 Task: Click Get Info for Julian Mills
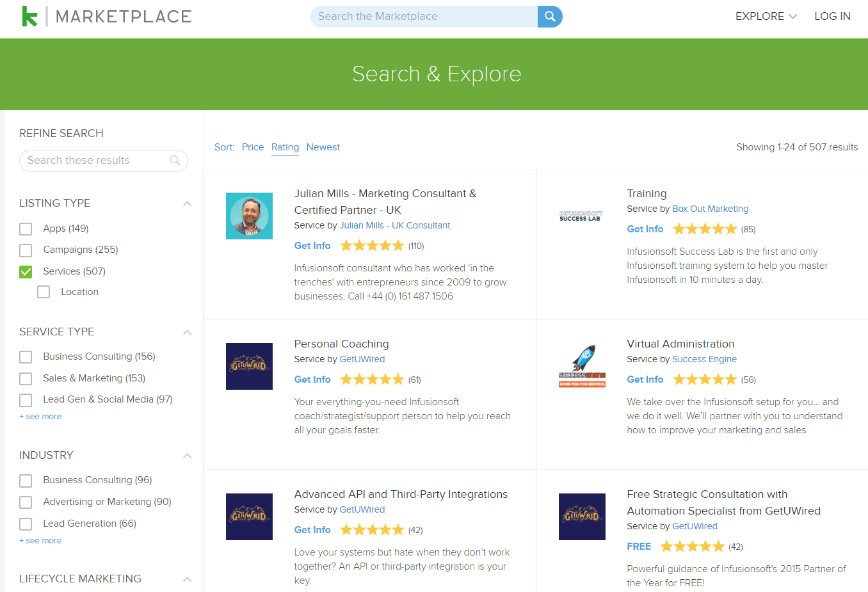pos(312,246)
